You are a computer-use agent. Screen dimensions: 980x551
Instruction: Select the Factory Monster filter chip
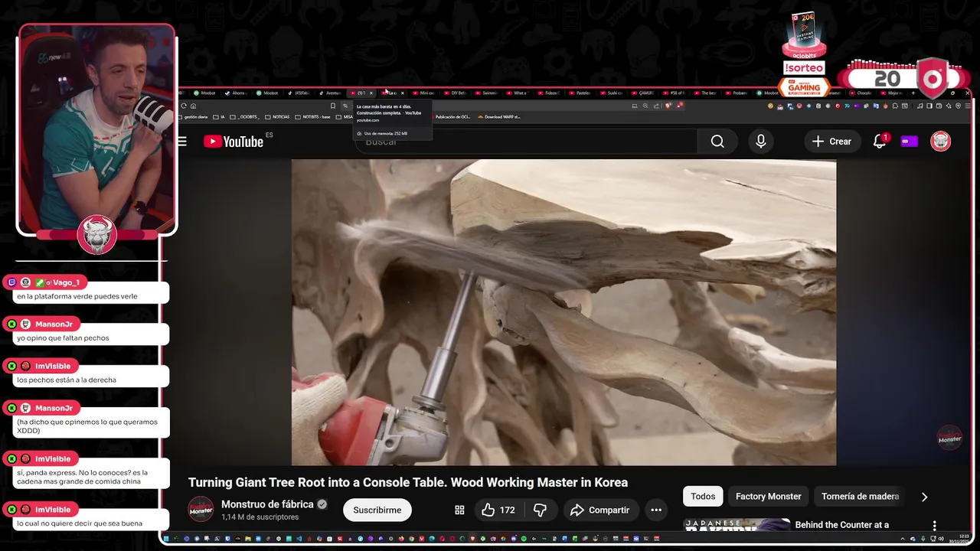(x=769, y=496)
